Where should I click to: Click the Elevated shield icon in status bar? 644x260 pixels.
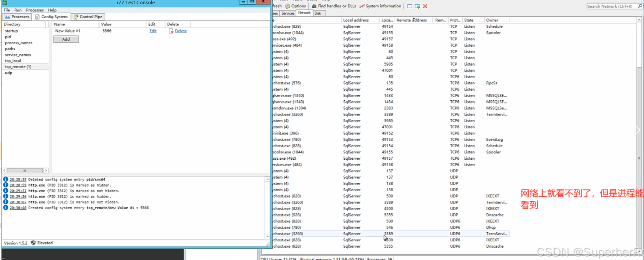click(33, 243)
